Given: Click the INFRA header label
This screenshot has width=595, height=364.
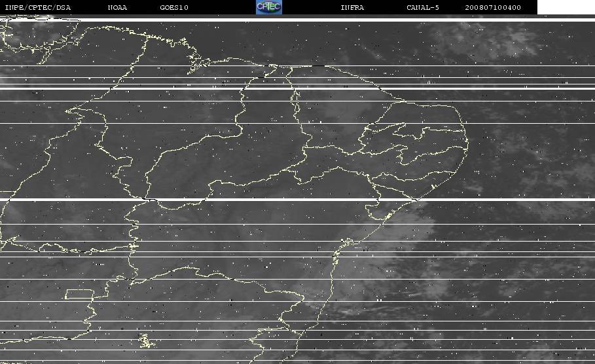Looking at the screenshot, I should coord(352,7).
